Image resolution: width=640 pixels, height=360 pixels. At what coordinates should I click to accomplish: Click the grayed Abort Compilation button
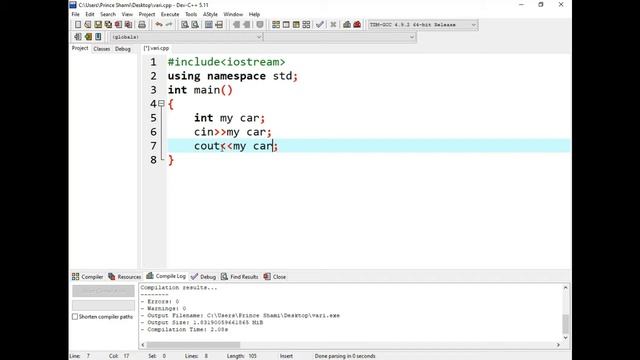coord(103,291)
